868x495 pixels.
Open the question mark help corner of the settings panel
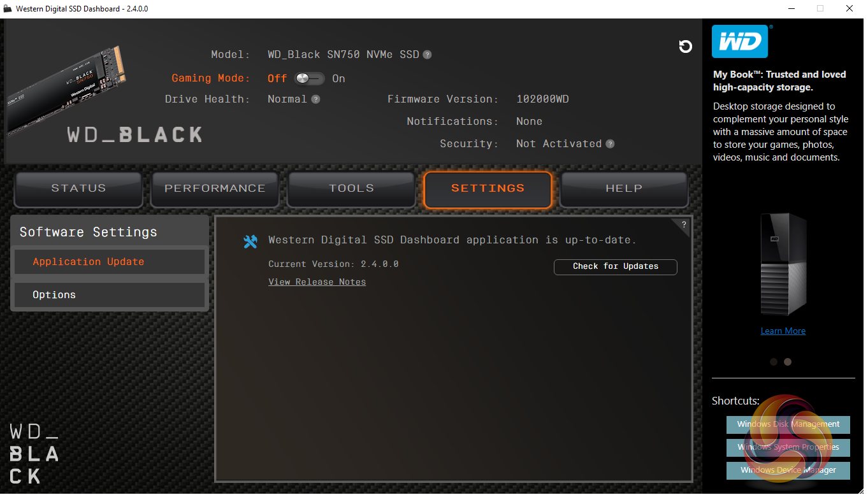(684, 224)
